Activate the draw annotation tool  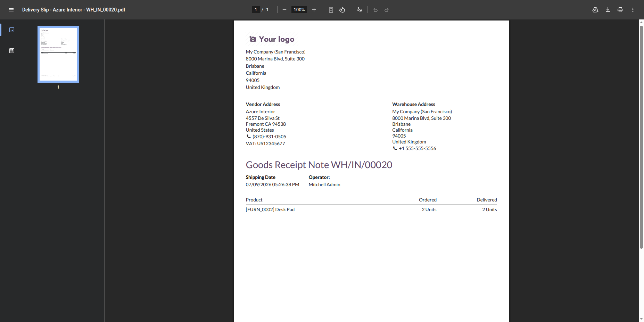[x=360, y=10]
